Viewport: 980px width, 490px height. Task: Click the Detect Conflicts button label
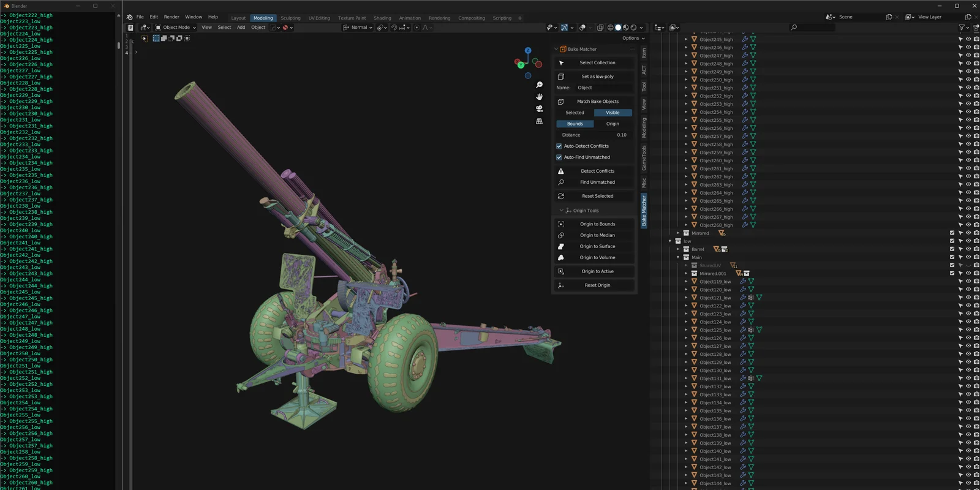click(x=597, y=171)
